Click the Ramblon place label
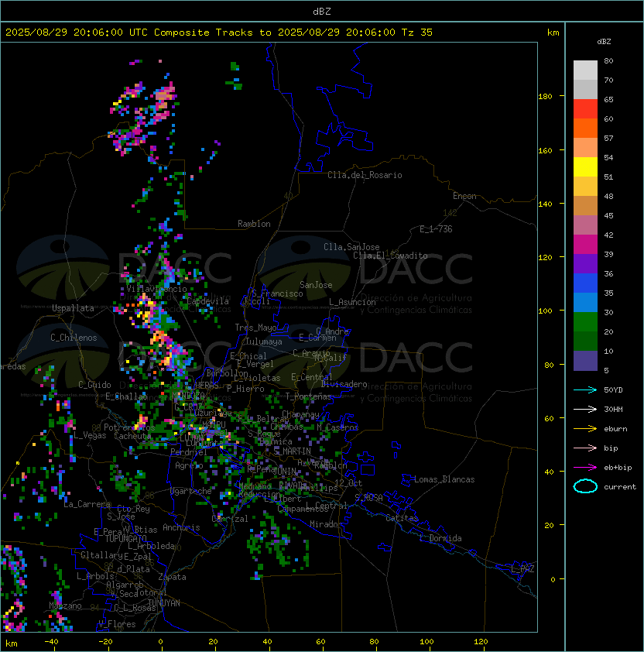This screenshot has width=644, height=652. [x=254, y=224]
